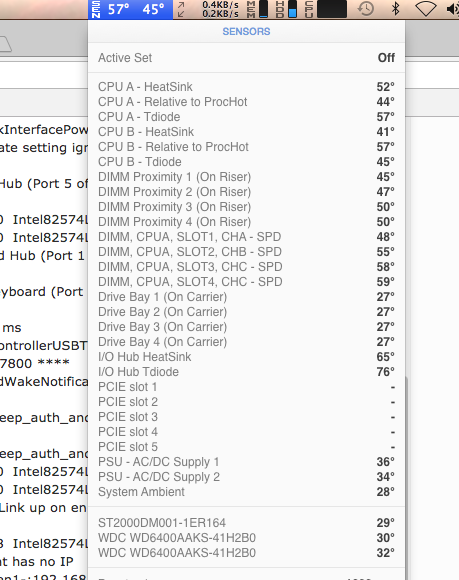The width and height of the screenshot is (459, 580).
Task: Select the ST2000DM001-1ER164 drive entry
Action: [246, 523]
